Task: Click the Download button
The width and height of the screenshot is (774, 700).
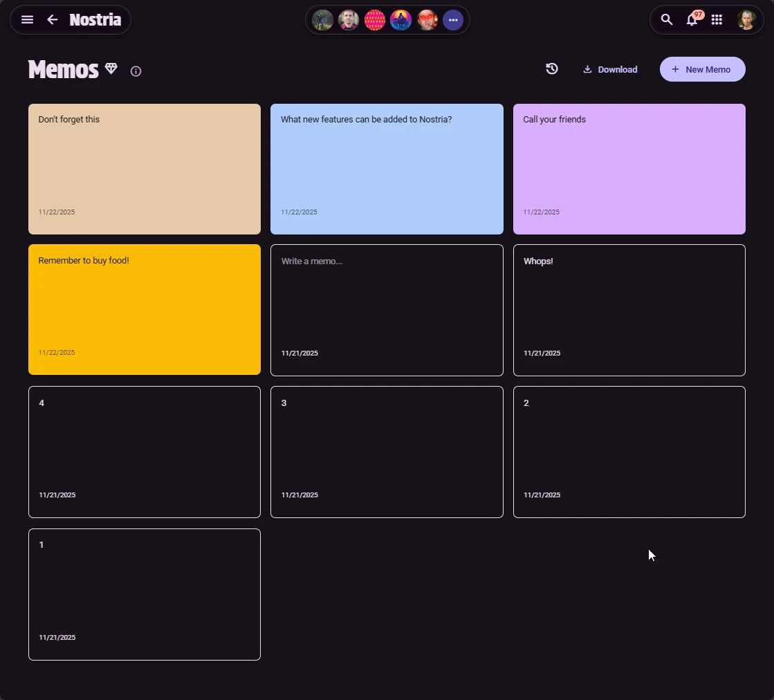Action: 610,69
